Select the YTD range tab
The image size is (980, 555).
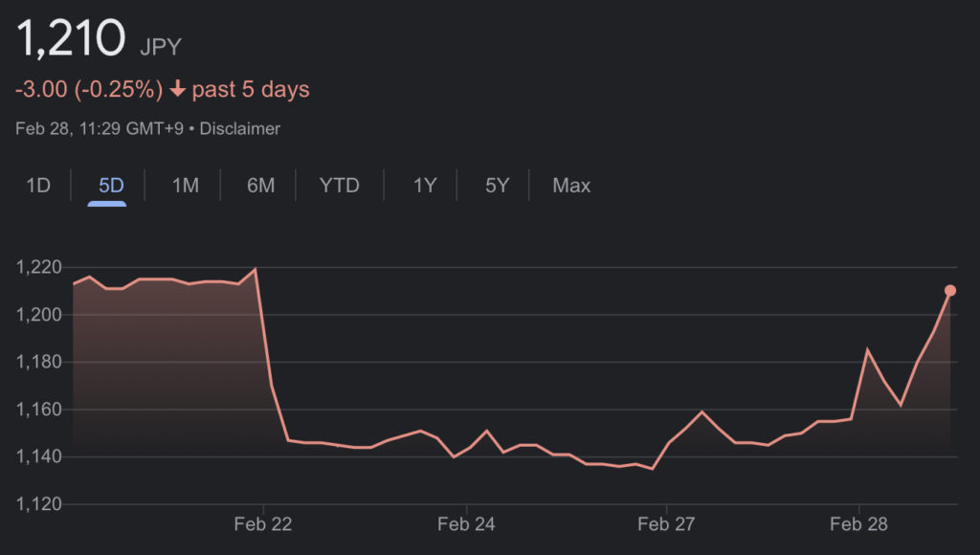[340, 186]
